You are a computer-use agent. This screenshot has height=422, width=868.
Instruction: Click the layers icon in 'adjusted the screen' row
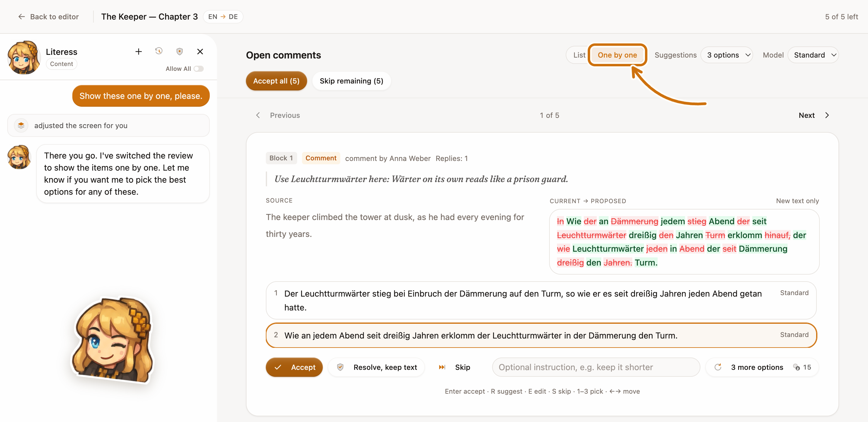21,125
